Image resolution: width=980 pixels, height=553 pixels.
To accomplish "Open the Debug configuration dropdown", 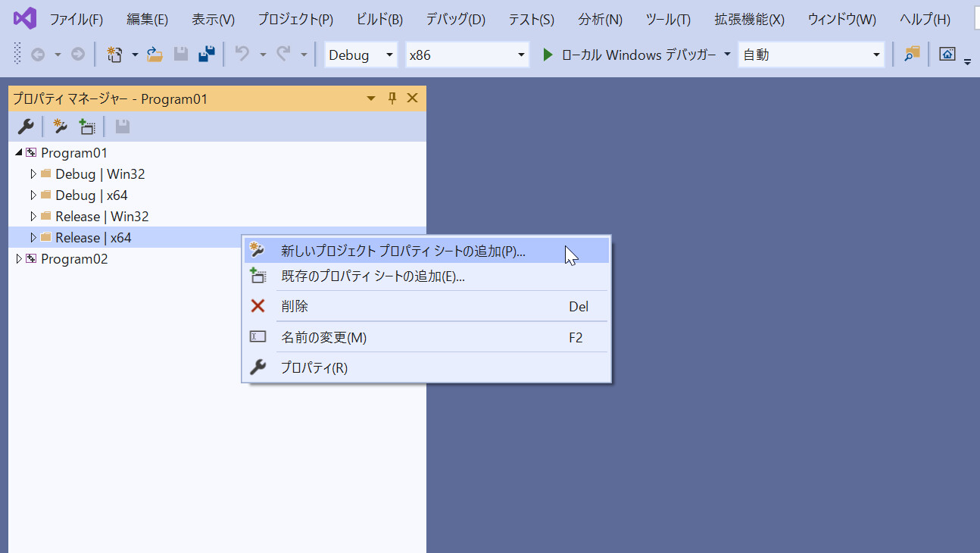I will 360,55.
